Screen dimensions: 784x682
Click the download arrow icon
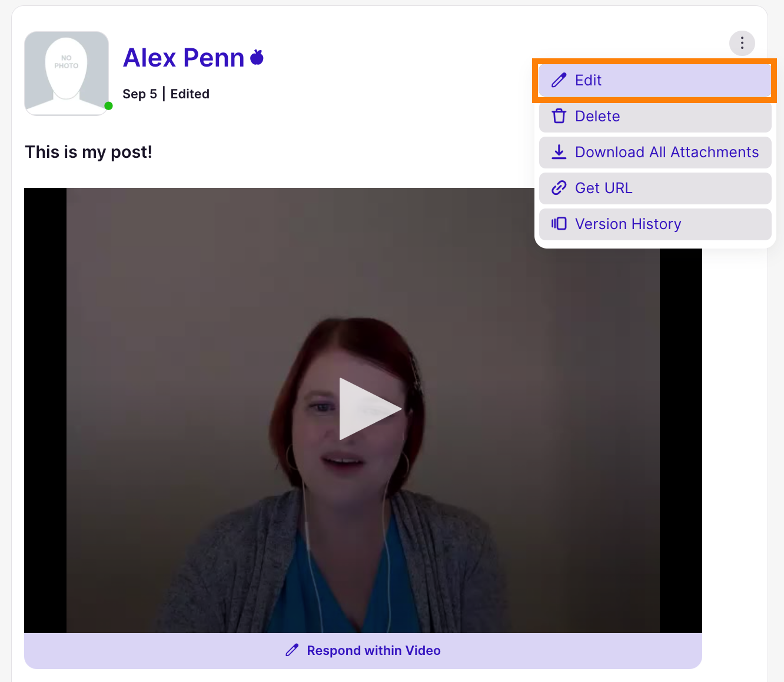click(x=559, y=152)
